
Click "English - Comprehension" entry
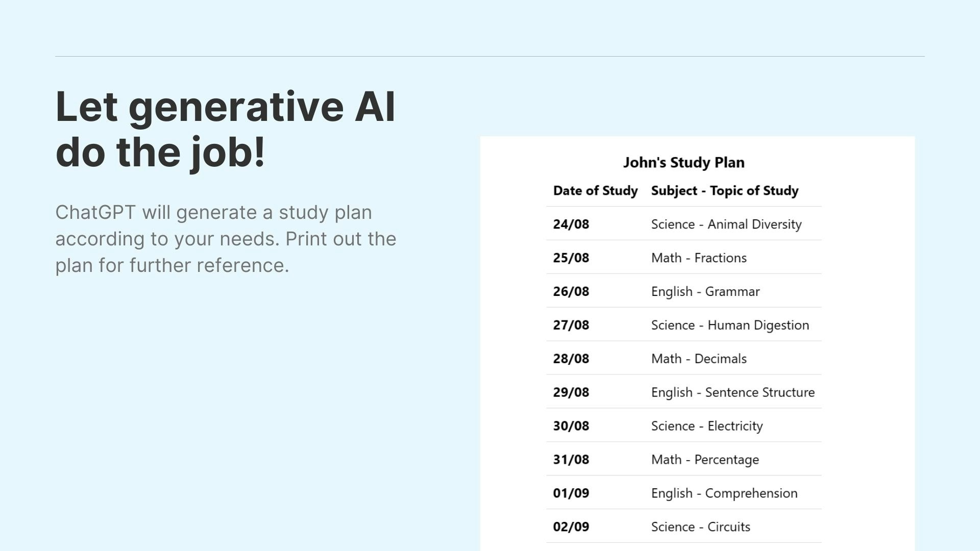[724, 493]
